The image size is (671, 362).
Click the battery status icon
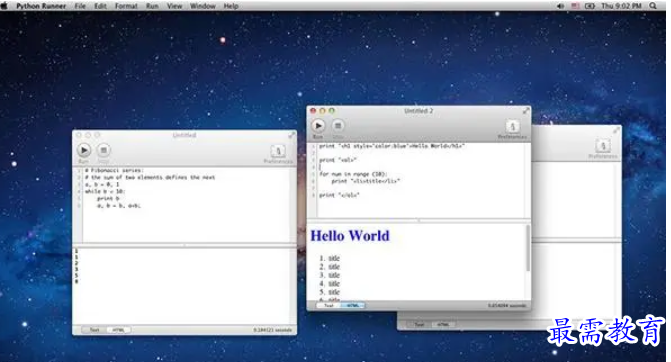[590, 6]
